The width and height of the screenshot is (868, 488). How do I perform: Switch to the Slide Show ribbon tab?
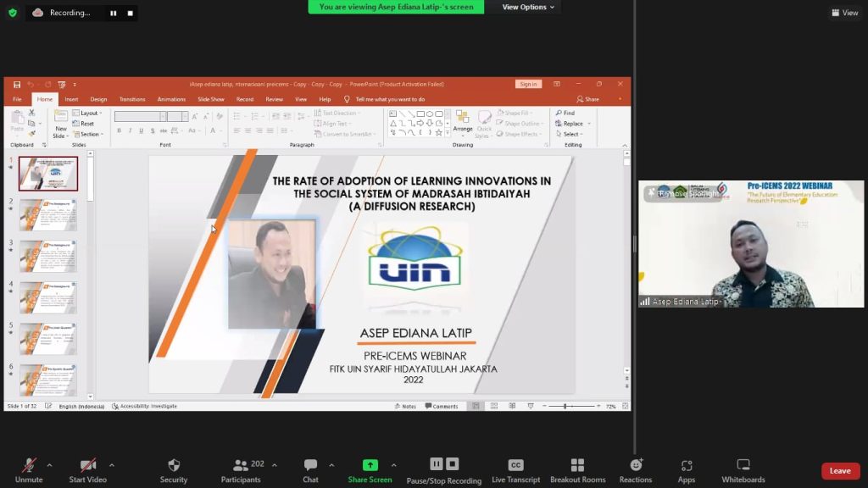211,100
